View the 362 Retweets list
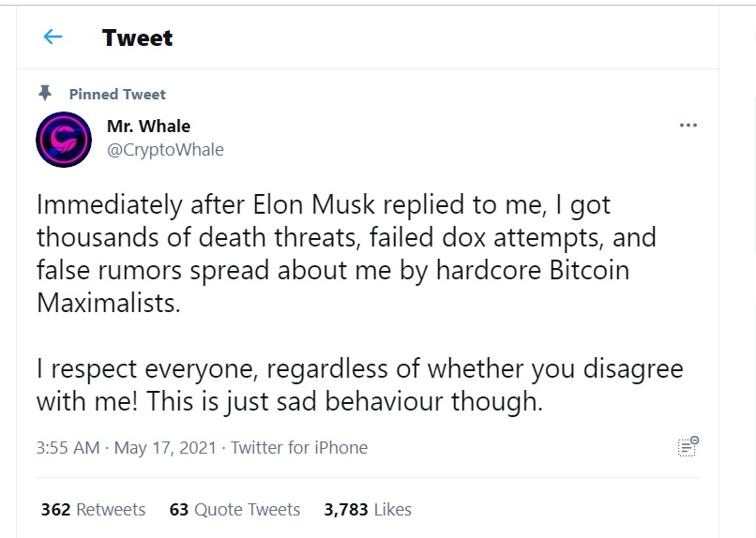The height and width of the screenshot is (538, 756). click(93, 510)
